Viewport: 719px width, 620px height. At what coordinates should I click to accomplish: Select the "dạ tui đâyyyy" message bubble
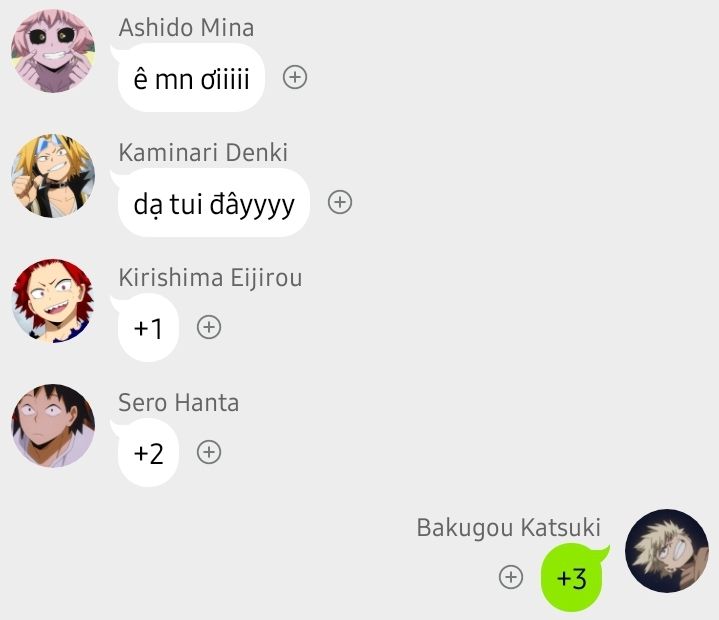pyautogui.click(x=213, y=203)
